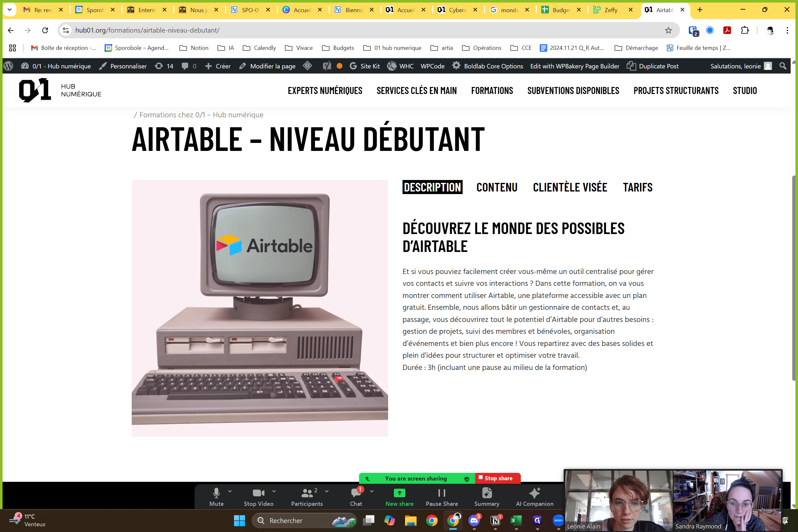Open the Opérations bookmark folder

pyautogui.click(x=481, y=48)
